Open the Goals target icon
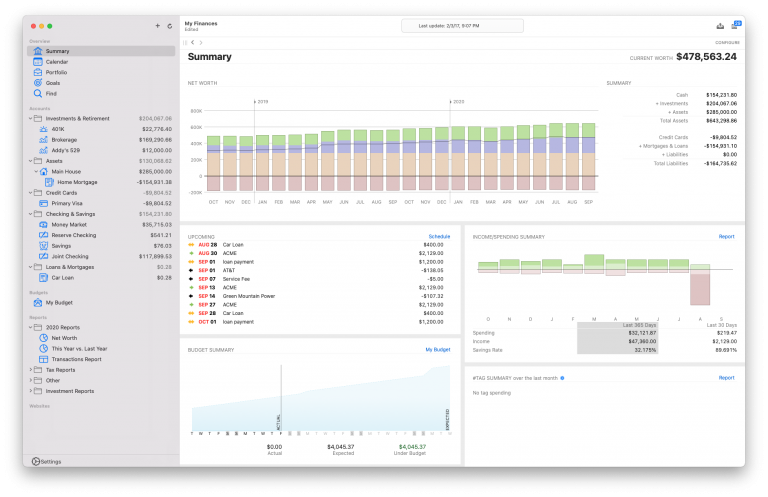Image resolution: width=768 pixels, height=497 pixels. tap(38, 83)
